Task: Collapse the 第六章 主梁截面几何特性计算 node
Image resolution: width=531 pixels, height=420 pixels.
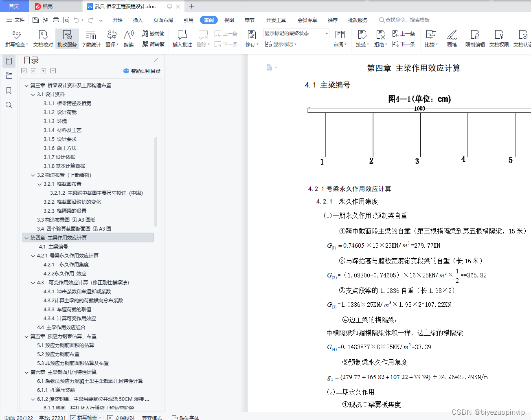Action: [x=26, y=372]
